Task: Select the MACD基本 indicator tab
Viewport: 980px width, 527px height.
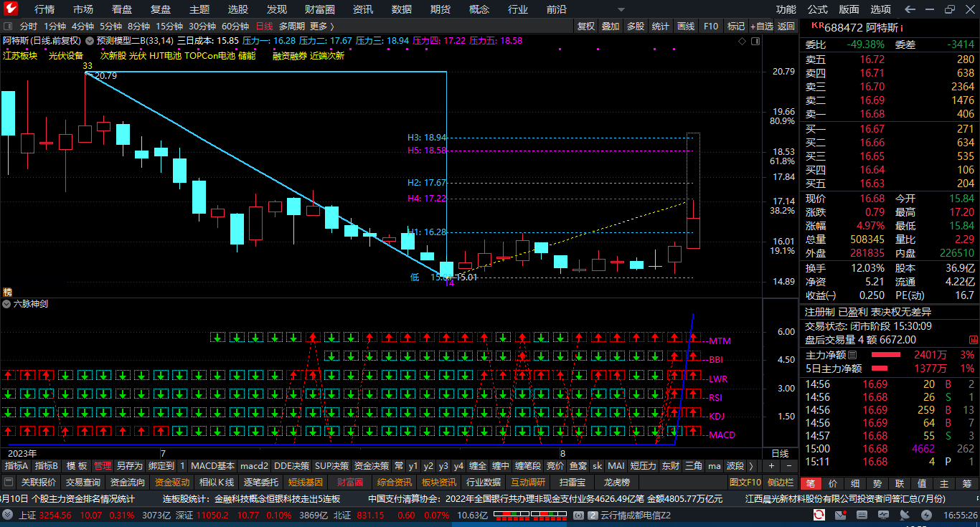Action: pyautogui.click(x=212, y=466)
